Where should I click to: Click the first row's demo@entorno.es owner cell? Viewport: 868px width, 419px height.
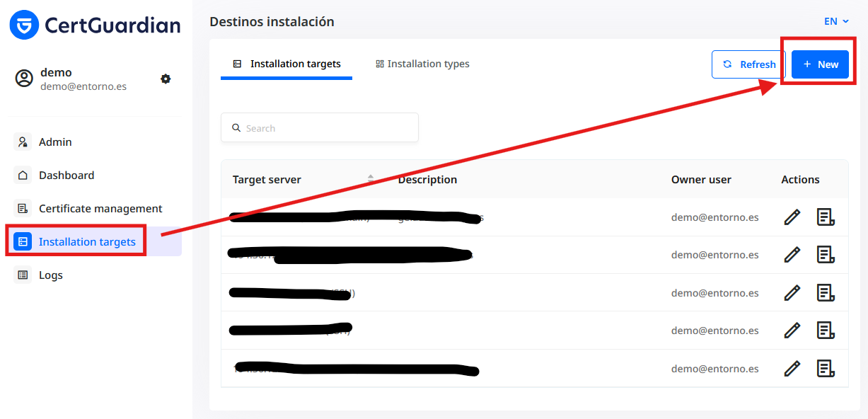coord(714,217)
